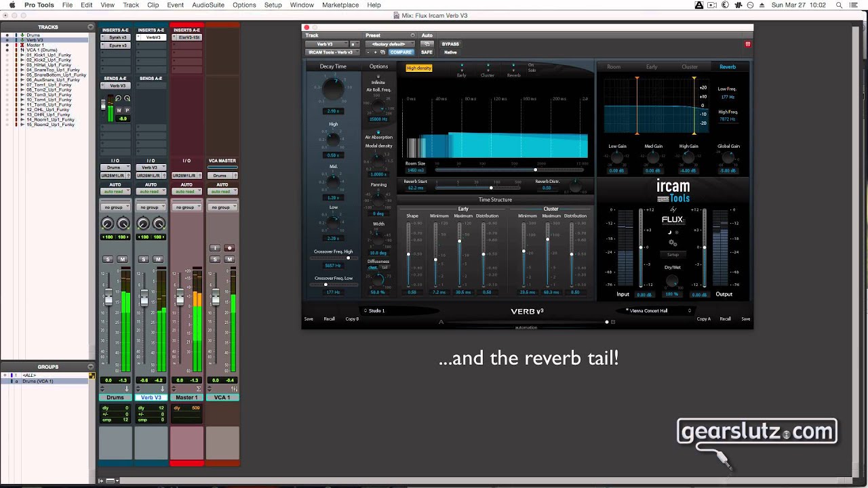The height and width of the screenshot is (488, 868).
Task: Open the Marketplace menu
Action: (x=340, y=5)
